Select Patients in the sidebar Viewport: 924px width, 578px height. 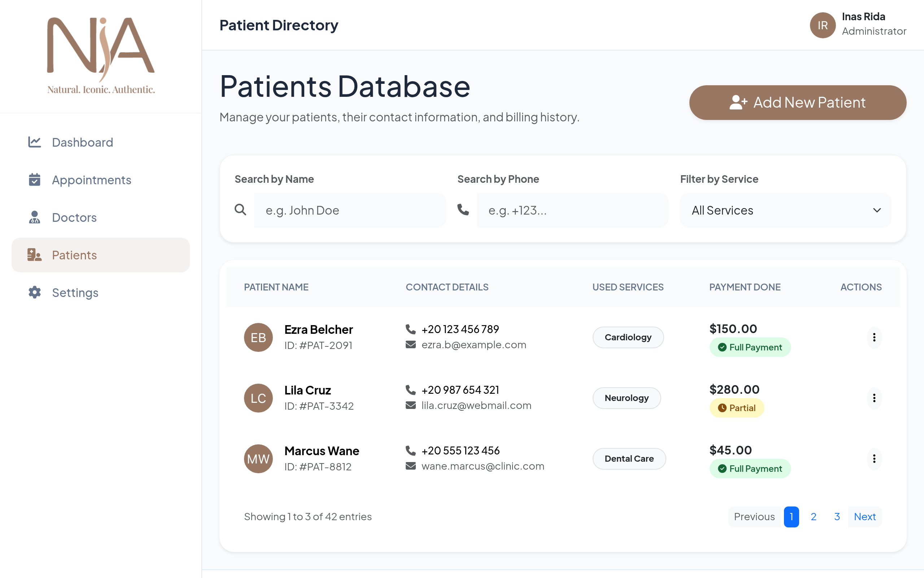[101, 255]
